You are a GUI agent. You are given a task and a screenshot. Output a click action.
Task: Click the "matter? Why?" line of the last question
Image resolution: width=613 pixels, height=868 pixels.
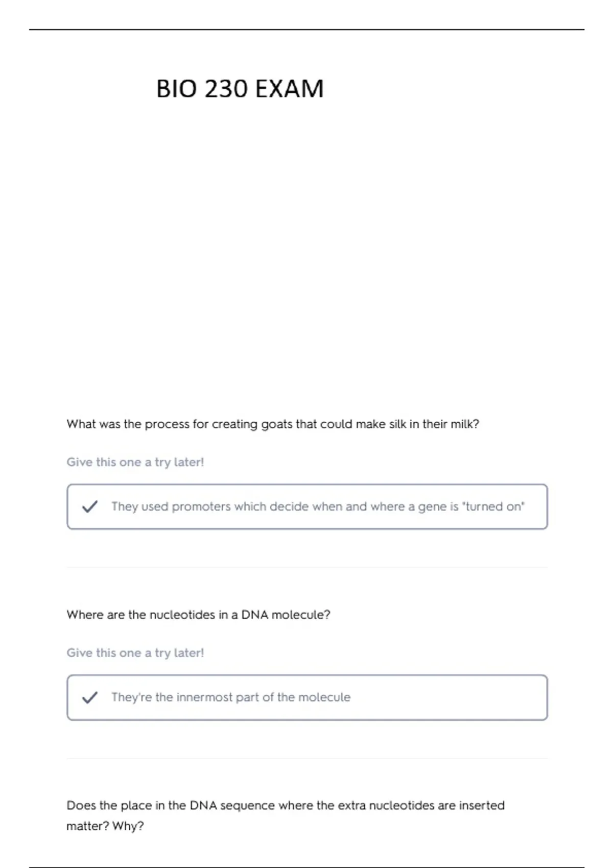point(105,826)
